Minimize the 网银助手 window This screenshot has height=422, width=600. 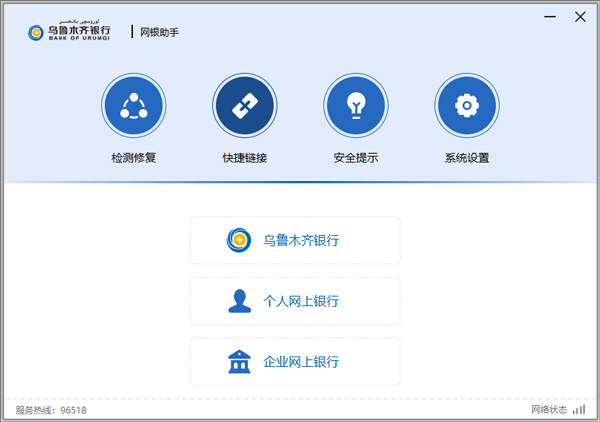coord(550,17)
